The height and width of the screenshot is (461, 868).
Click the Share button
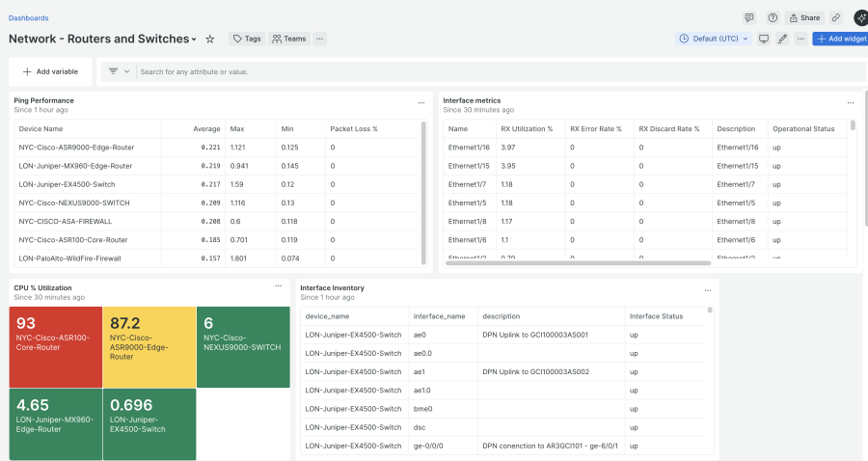point(804,17)
